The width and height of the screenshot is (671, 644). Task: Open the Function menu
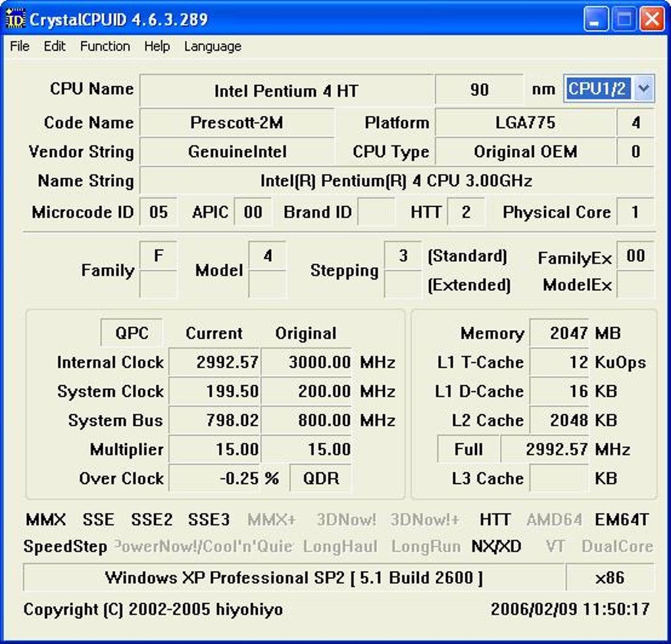[x=105, y=46]
